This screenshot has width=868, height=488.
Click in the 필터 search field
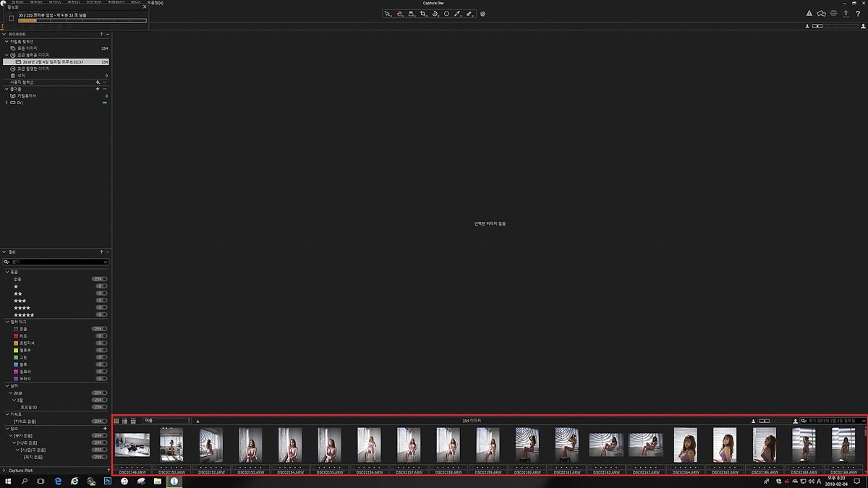(56, 262)
